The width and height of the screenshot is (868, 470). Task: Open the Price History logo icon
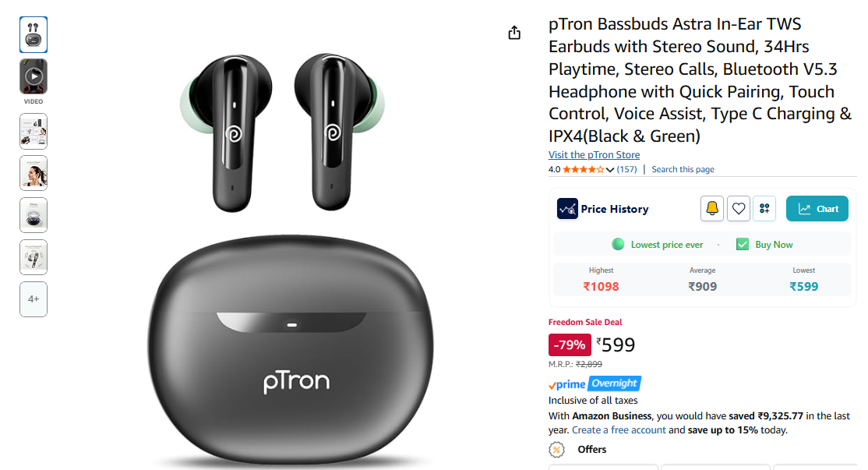(x=567, y=209)
